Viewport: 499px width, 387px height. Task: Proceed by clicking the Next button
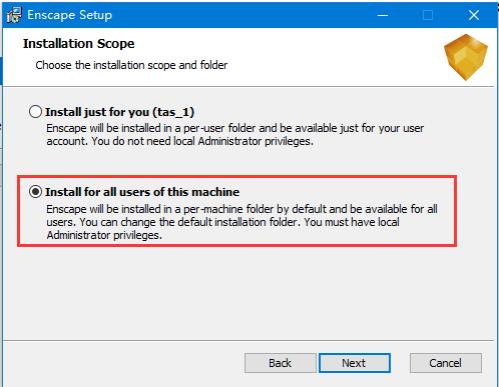(x=354, y=363)
